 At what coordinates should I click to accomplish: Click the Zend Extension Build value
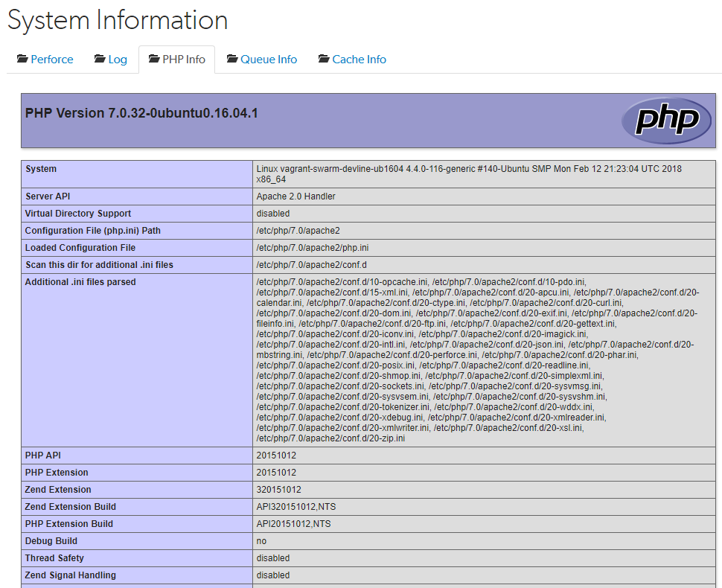point(297,506)
